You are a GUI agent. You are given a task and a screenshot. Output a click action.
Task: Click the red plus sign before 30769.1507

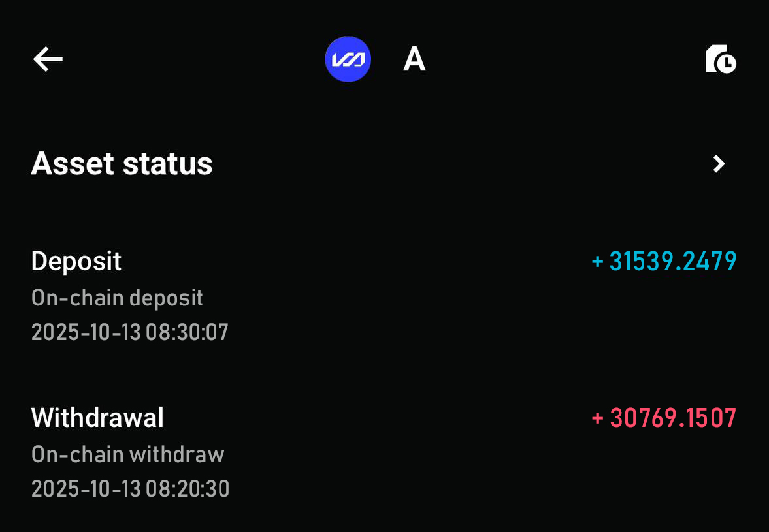tap(597, 418)
